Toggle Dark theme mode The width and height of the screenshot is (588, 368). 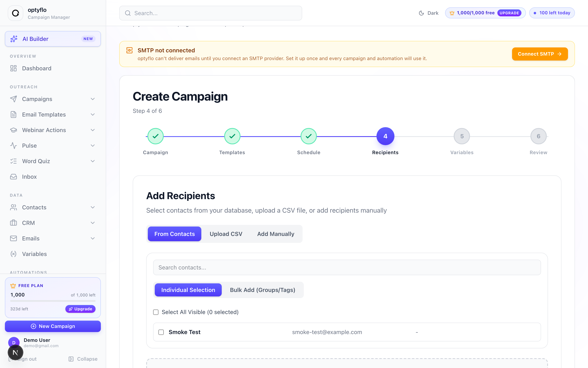pyautogui.click(x=429, y=13)
